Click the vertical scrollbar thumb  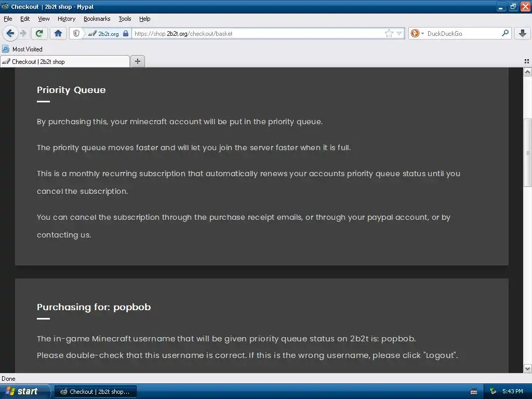click(x=527, y=153)
